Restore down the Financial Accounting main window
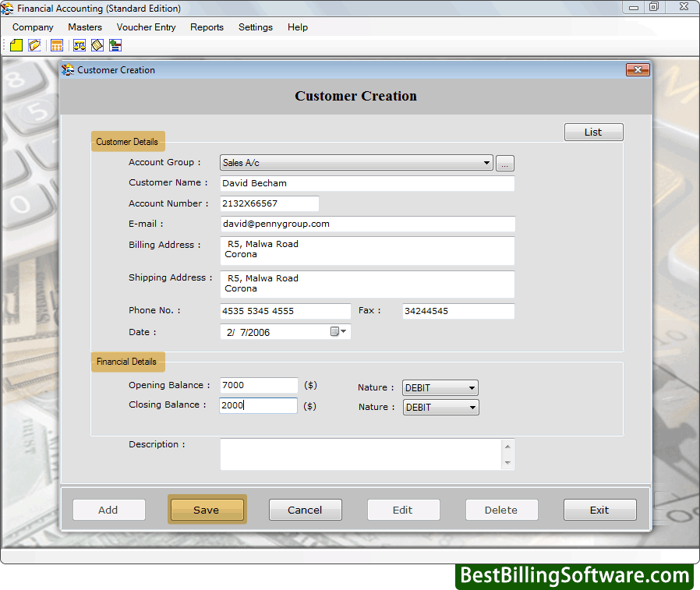700x590 pixels. point(653,7)
